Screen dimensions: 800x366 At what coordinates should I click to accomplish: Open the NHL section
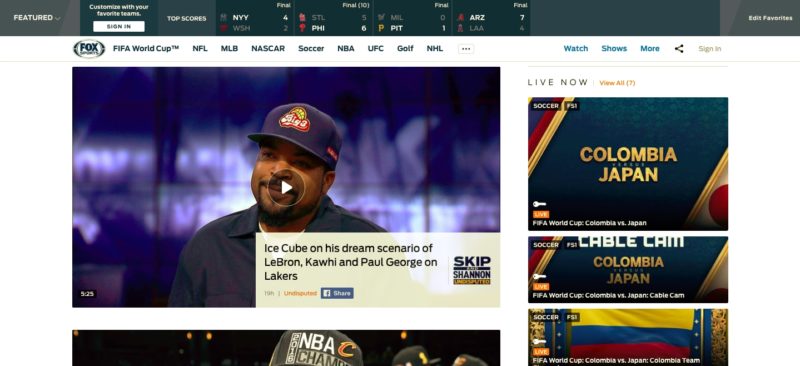pos(435,48)
